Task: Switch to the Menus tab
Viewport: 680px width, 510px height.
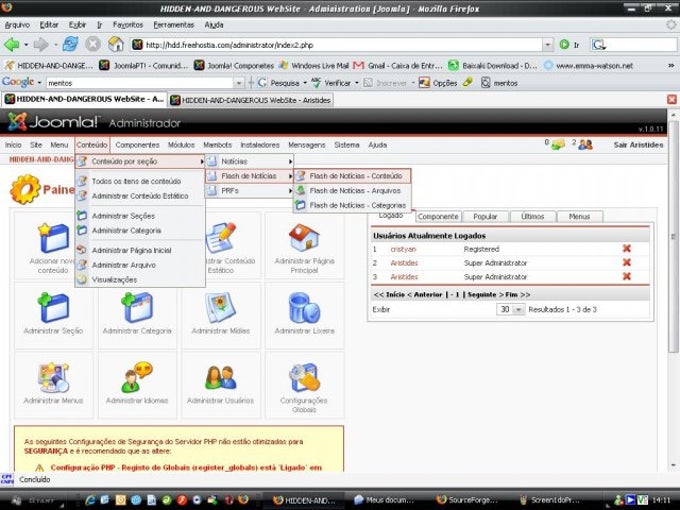Action: (x=579, y=216)
